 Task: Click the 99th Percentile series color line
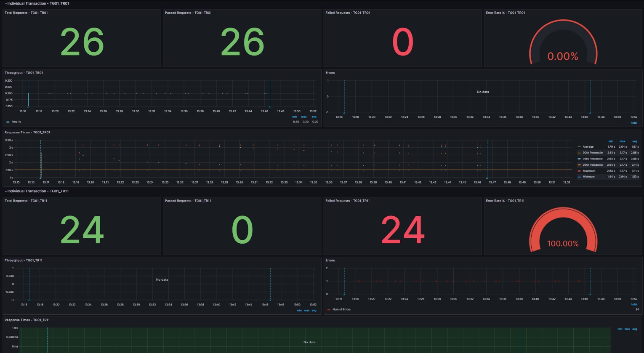[x=579, y=165]
